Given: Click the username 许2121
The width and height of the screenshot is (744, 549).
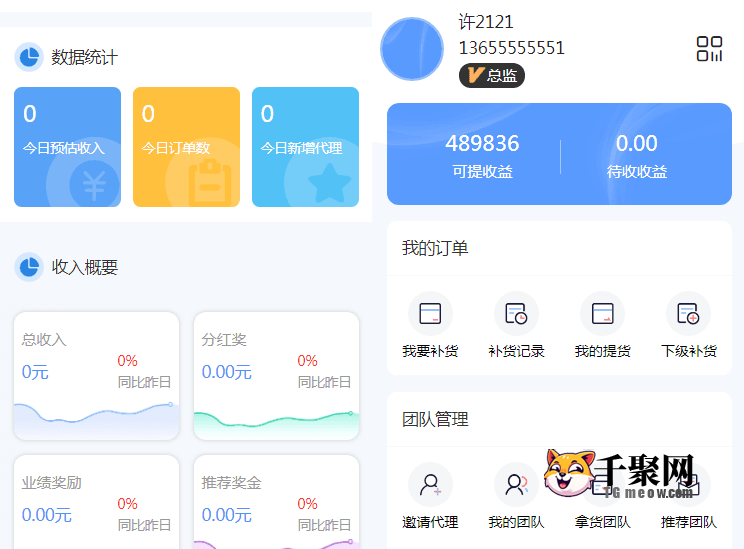Looking at the screenshot, I should tap(486, 22).
